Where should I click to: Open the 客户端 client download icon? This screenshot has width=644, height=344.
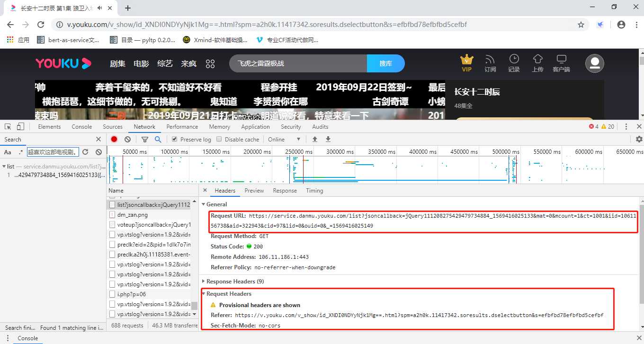561,63
